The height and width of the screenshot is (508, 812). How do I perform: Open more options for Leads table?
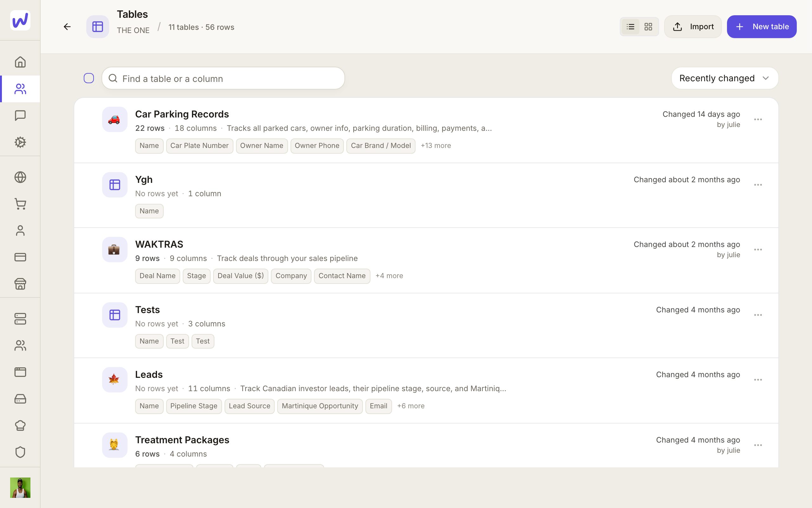pyautogui.click(x=758, y=380)
